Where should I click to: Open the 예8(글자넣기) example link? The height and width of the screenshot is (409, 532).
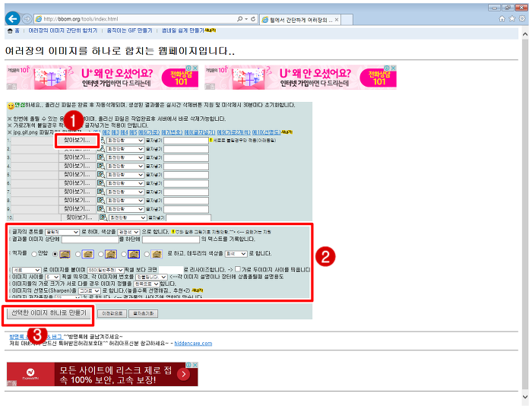199,132
